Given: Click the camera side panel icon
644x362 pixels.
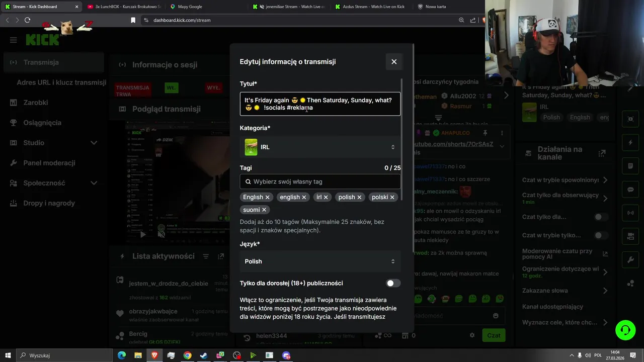Looking at the screenshot, I should (630, 236).
